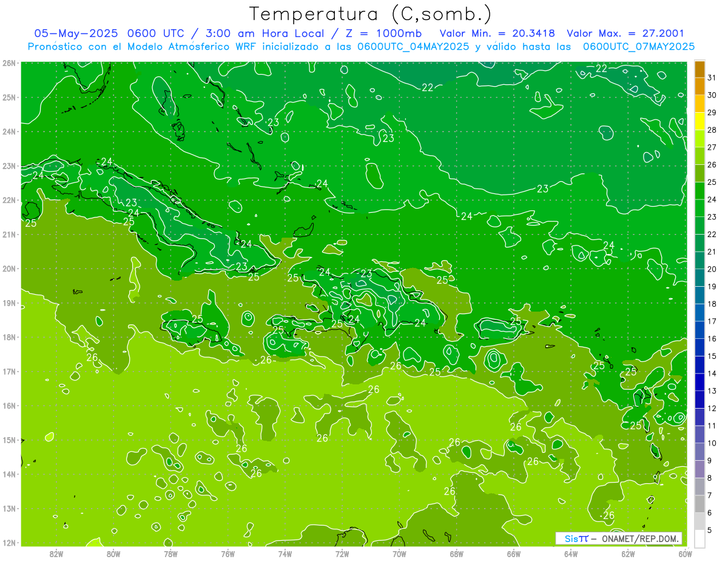Click the colorbar legend value 31
The image size is (728, 562).
[x=712, y=78]
